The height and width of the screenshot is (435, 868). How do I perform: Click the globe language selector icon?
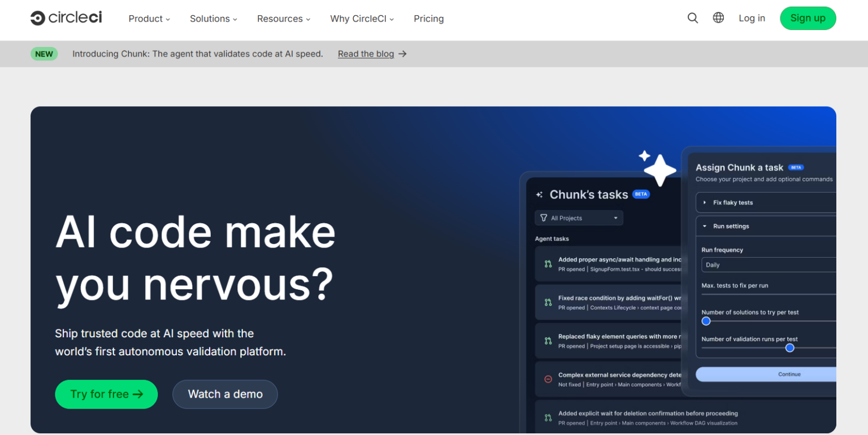click(x=718, y=18)
